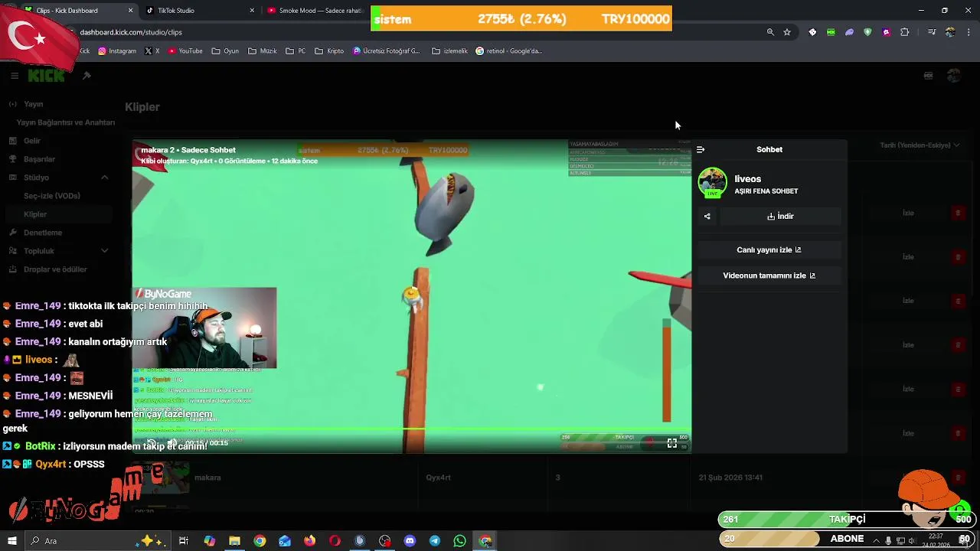The width and height of the screenshot is (980, 551).
Task: Open Telegram from the taskbar
Action: coord(435,541)
